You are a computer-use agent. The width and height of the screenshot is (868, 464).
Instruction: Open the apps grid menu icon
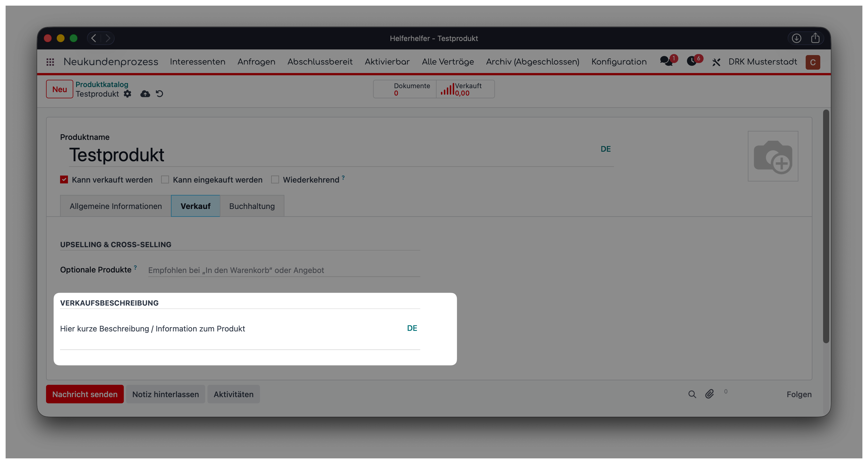pos(50,62)
